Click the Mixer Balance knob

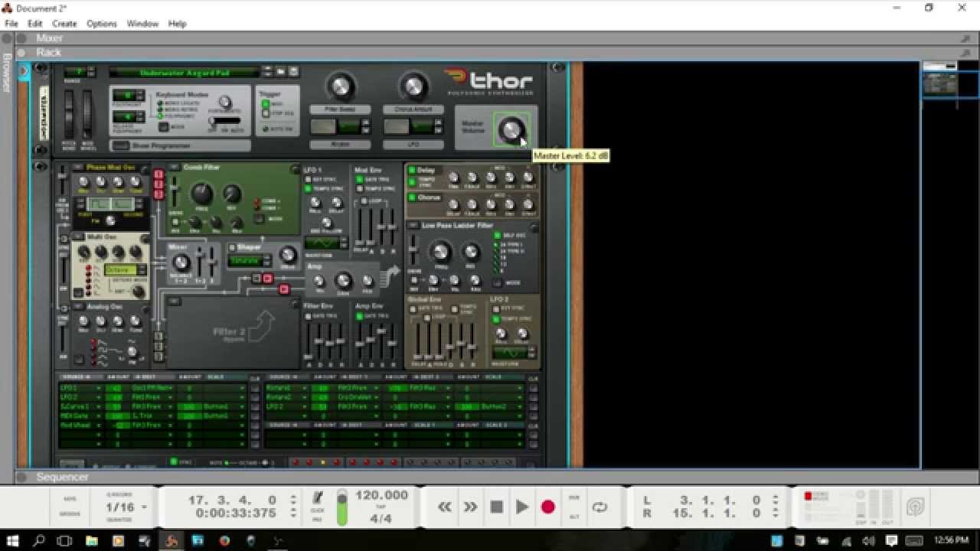pyautogui.click(x=181, y=263)
